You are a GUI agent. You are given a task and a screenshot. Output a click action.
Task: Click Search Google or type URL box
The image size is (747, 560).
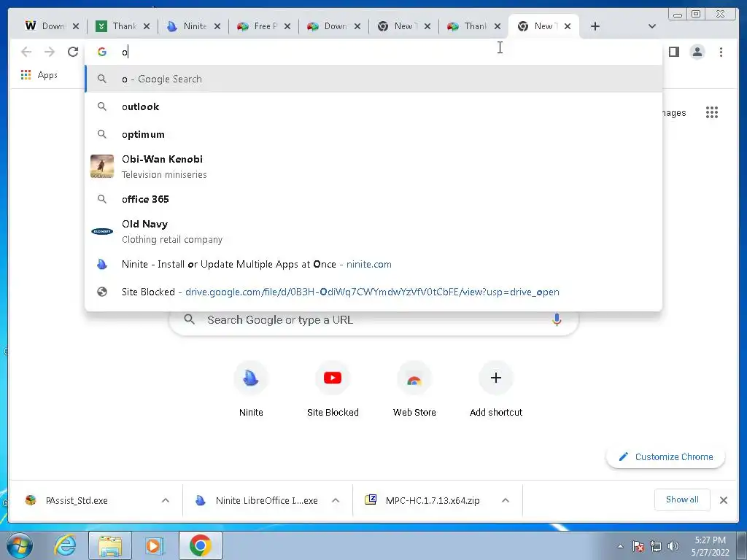point(373,319)
